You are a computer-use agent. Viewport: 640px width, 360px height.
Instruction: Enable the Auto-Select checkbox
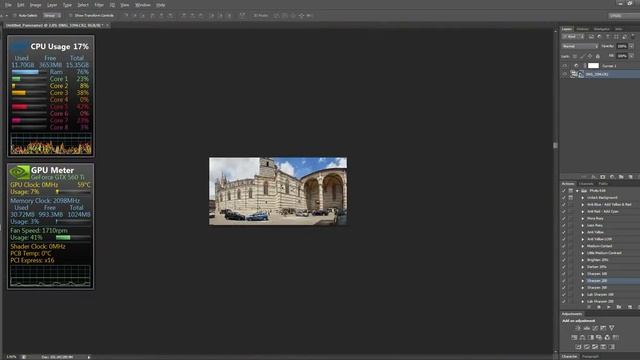[15, 16]
